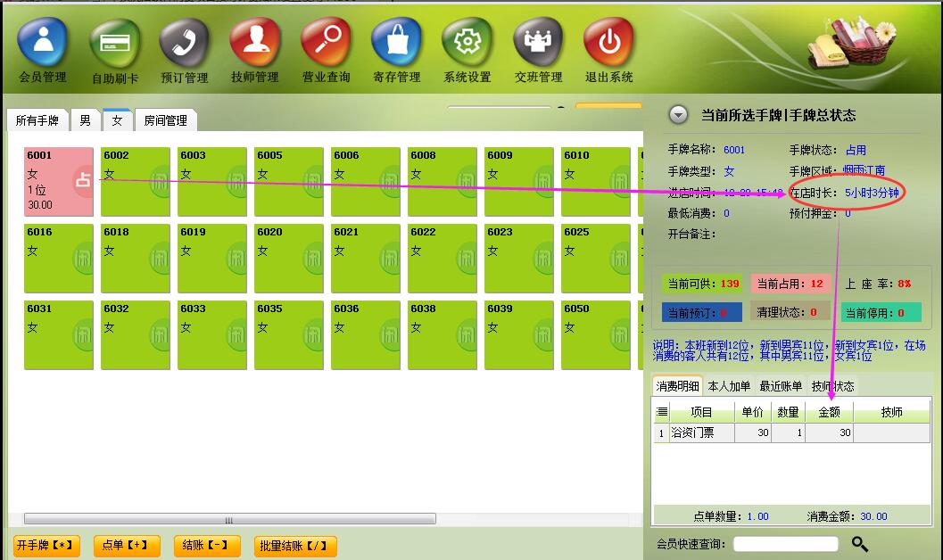943x560 pixels.
Task: Select wristband card 6036
Action: point(365,335)
